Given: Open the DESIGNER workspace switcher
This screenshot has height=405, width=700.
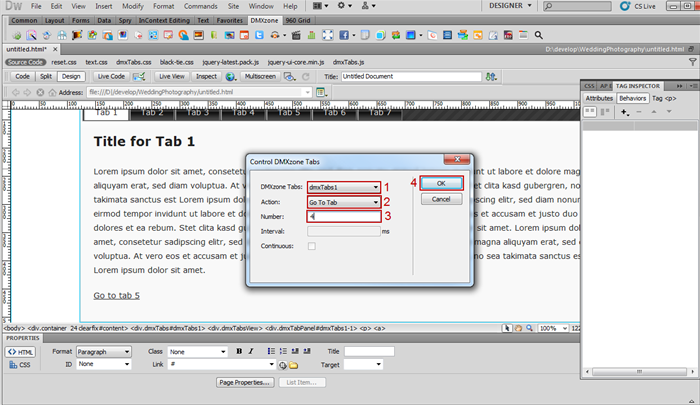Looking at the screenshot, I should pyautogui.click(x=510, y=6).
